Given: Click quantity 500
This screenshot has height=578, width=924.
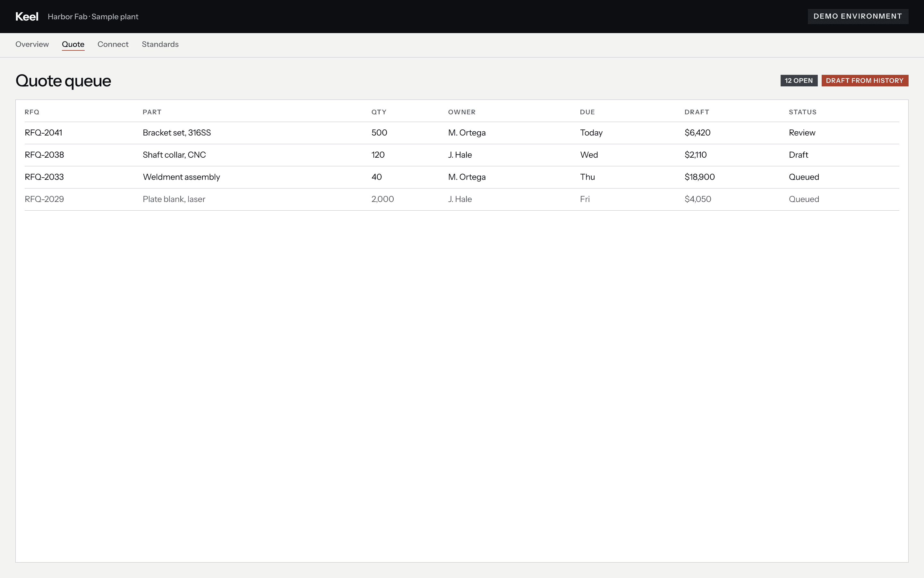Looking at the screenshot, I should tap(379, 133).
